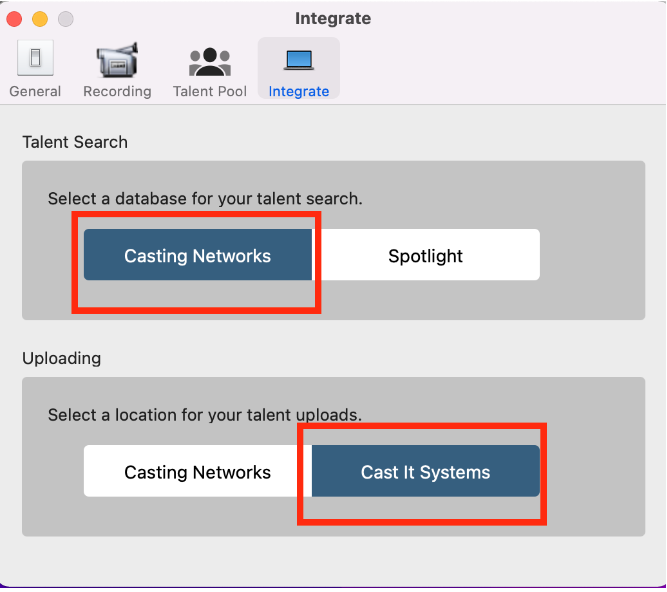Select Casting Networks under Uploading
Screen dimensions: 667x592
coord(198,472)
